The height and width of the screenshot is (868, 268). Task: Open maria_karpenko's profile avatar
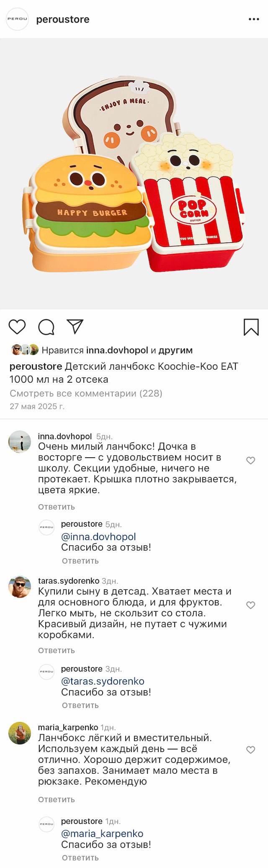pyautogui.click(x=20, y=733)
